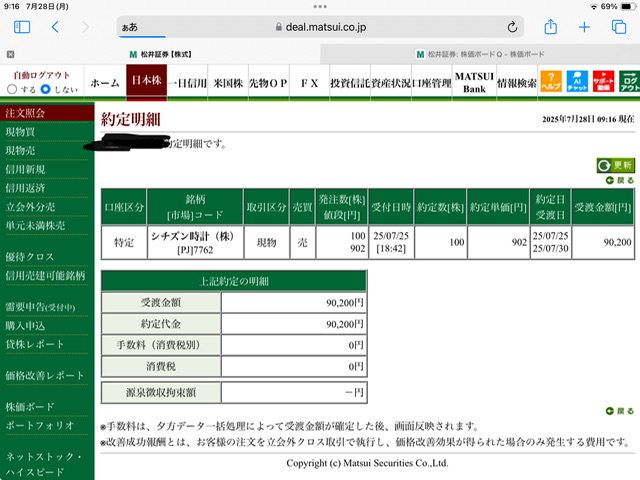The width and height of the screenshot is (640, 480).
Task: Reload the page with the refresh icon
Action: [x=512, y=27]
